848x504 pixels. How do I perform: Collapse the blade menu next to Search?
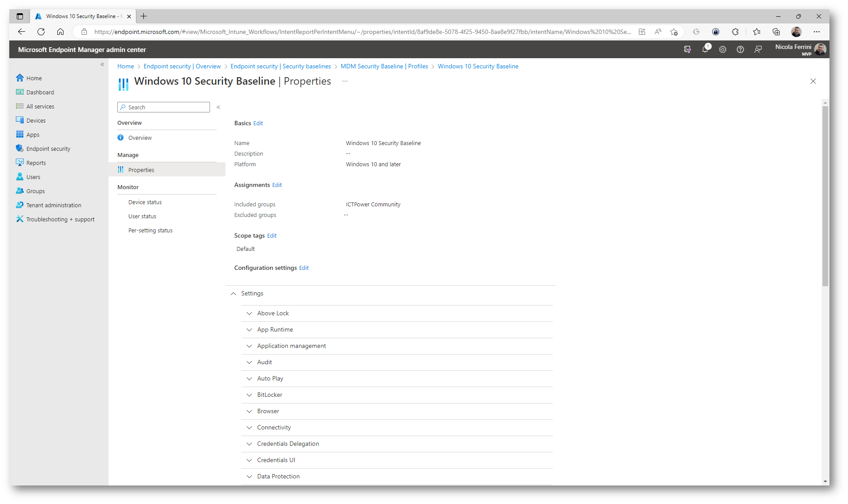218,107
